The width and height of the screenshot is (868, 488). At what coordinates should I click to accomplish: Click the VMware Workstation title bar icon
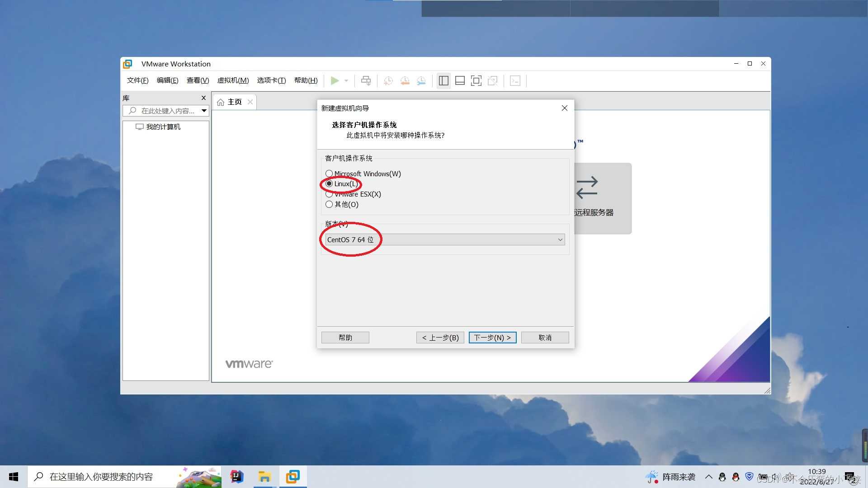pyautogui.click(x=128, y=64)
